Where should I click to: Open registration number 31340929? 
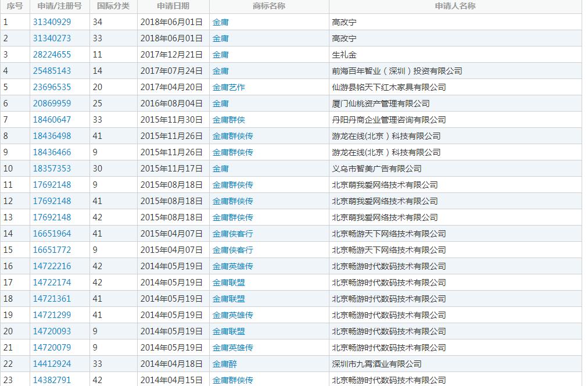[52, 22]
